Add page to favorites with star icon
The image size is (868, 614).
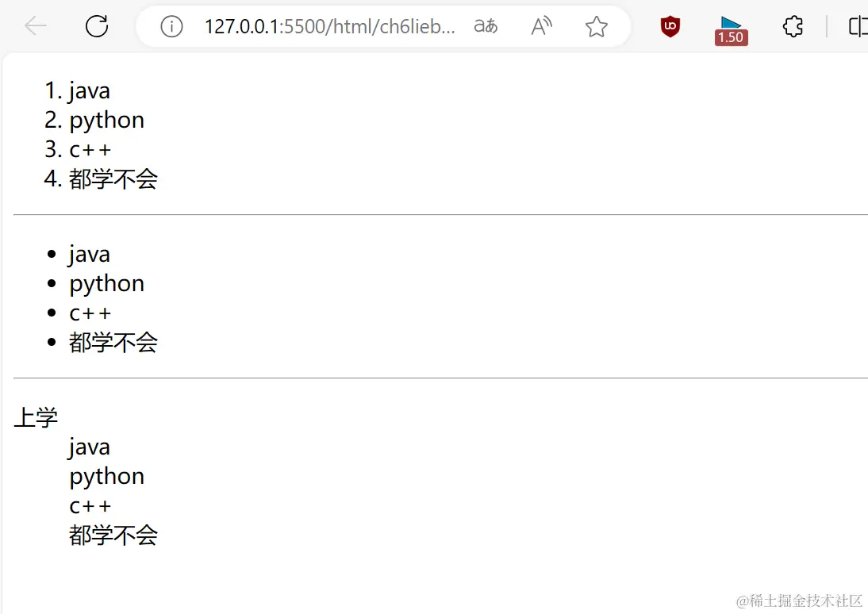point(596,26)
